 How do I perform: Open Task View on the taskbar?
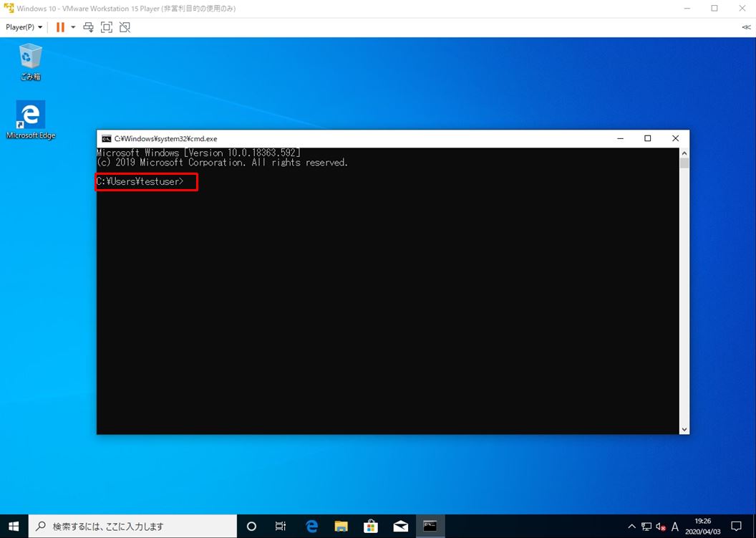coord(281,526)
